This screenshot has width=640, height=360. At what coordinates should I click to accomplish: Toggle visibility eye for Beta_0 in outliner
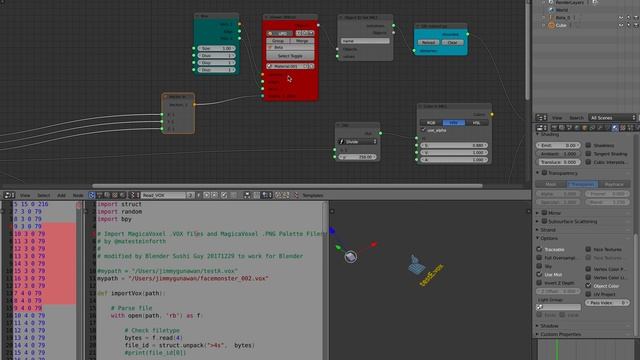click(x=621, y=18)
